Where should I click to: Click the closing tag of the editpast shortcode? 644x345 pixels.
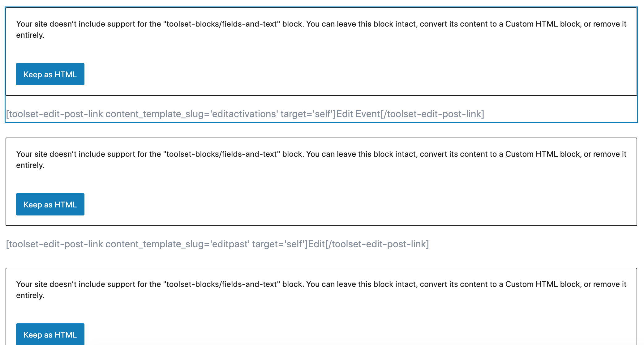[377, 244]
